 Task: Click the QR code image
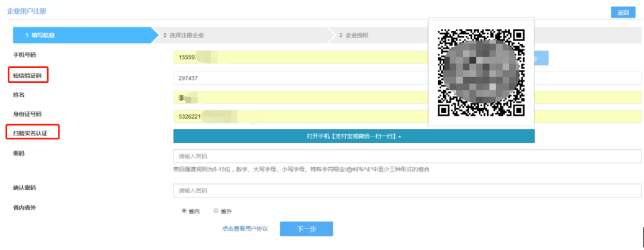(481, 72)
